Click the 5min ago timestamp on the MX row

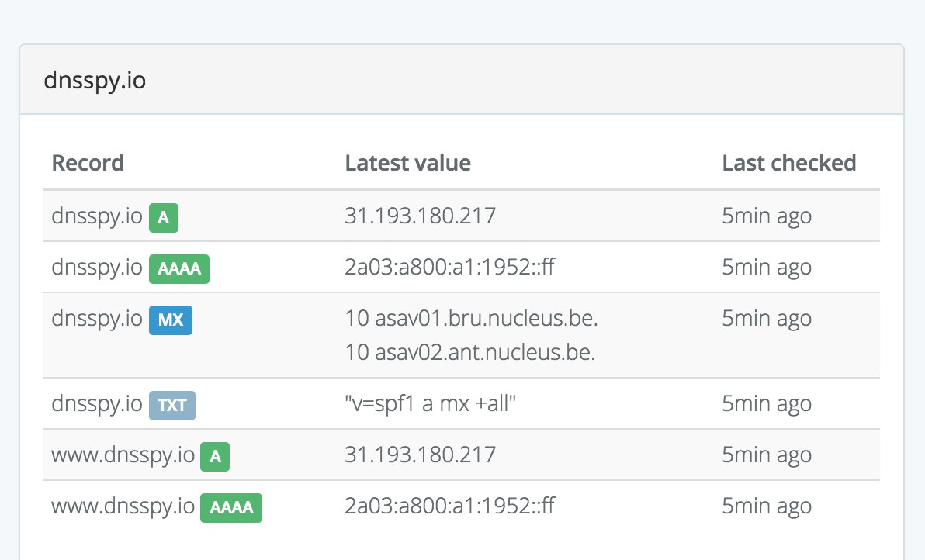tap(767, 318)
